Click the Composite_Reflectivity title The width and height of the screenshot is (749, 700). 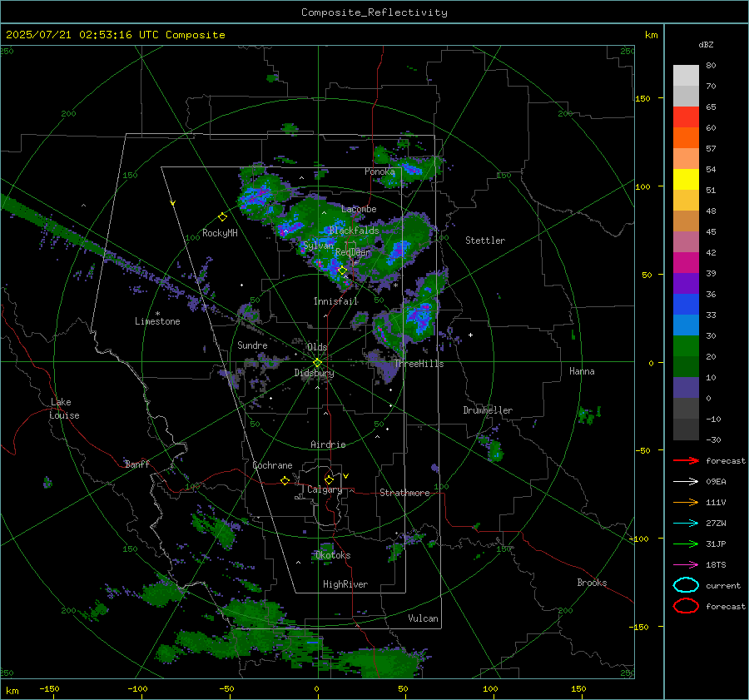coord(374,12)
